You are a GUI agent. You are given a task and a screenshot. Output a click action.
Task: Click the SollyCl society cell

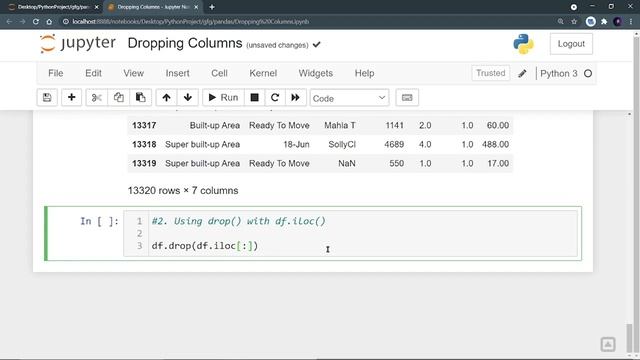[342, 144]
